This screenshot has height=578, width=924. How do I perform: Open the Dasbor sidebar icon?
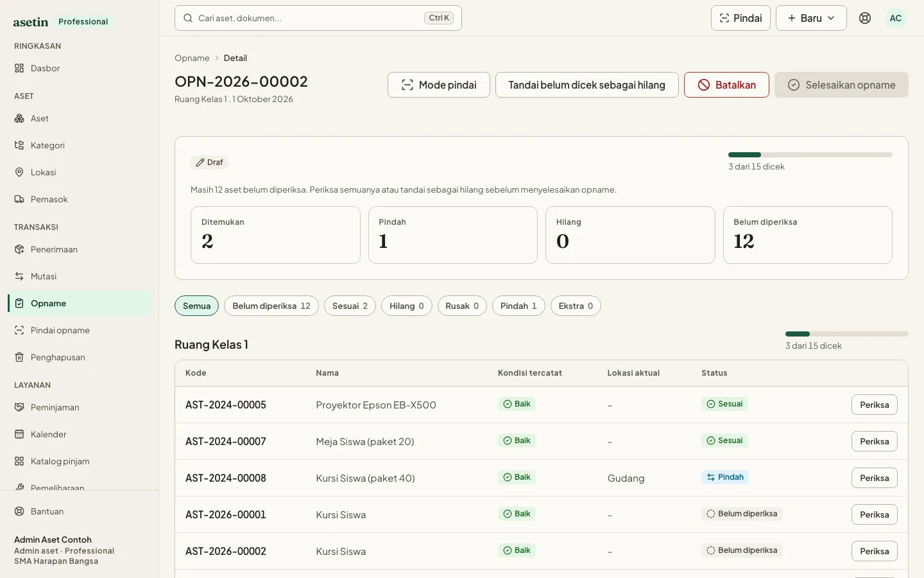[x=19, y=68]
